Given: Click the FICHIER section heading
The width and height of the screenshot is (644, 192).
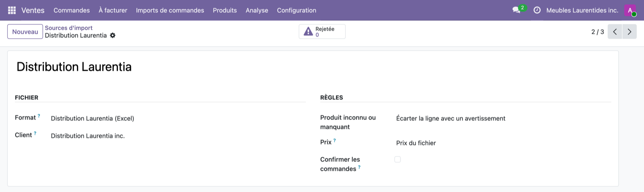Looking at the screenshot, I should 27,97.
